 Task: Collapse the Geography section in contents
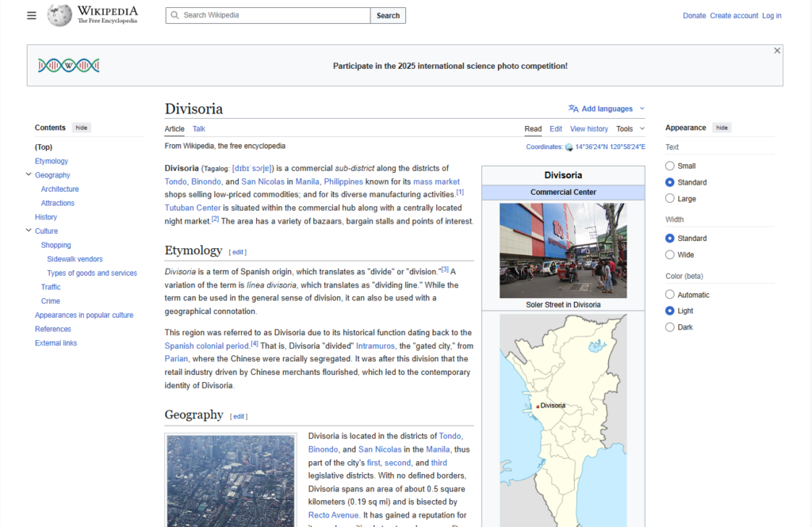(29, 175)
